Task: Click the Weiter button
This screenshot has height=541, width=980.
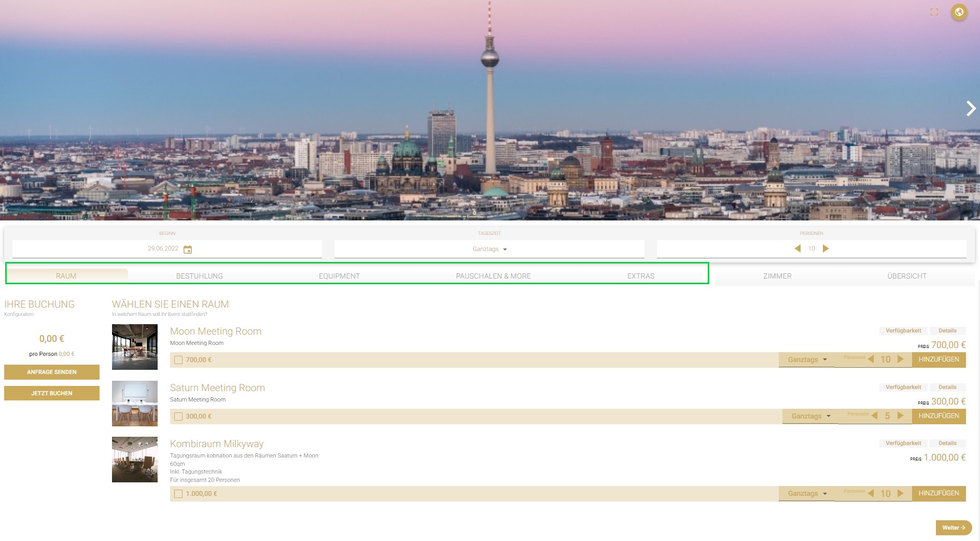Action: pos(954,528)
